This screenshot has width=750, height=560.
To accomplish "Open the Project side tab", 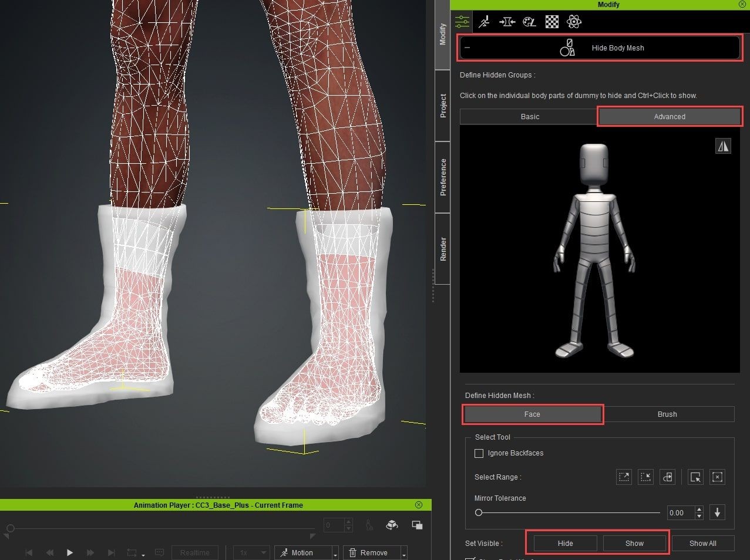I will pyautogui.click(x=443, y=106).
